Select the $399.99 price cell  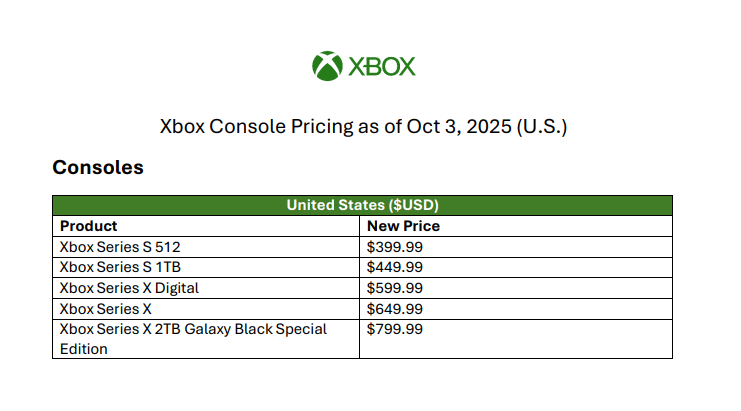tap(395, 246)
